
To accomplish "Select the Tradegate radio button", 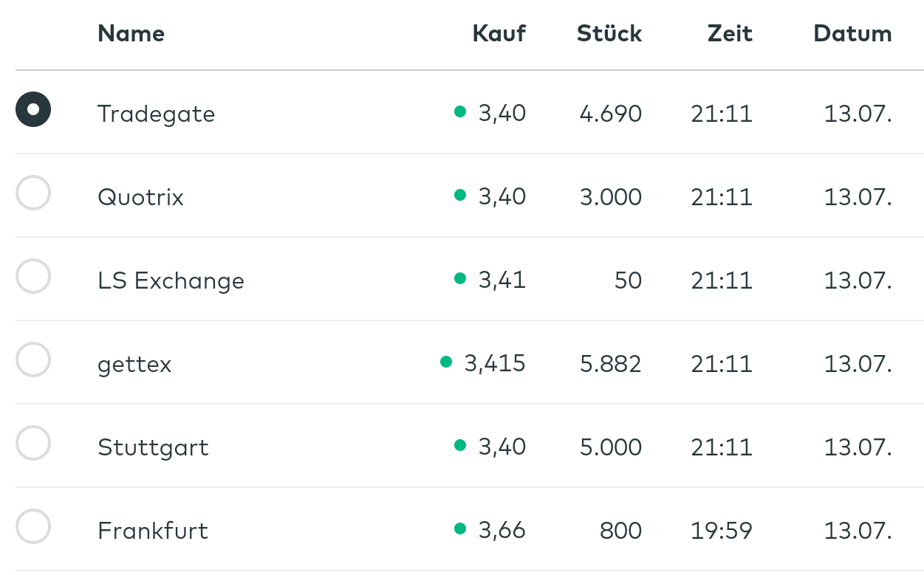I will pyautogui.click(x=33, y=110).
